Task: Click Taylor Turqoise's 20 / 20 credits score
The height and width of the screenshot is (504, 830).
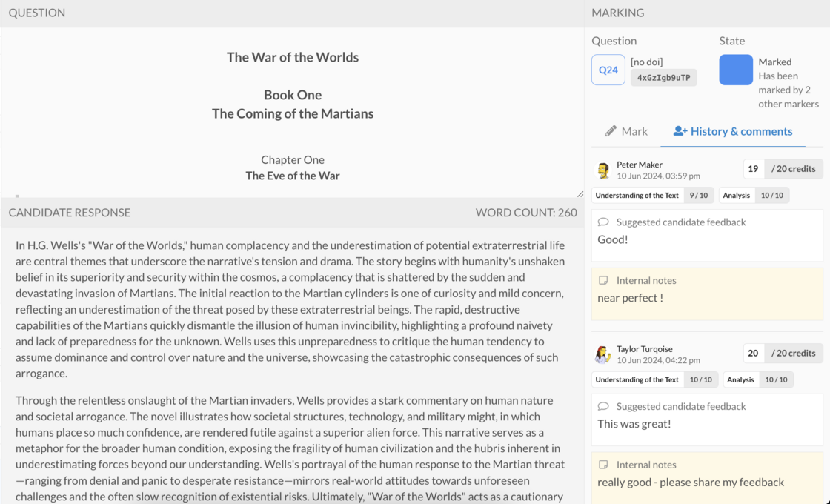Action: click(783, 353)
